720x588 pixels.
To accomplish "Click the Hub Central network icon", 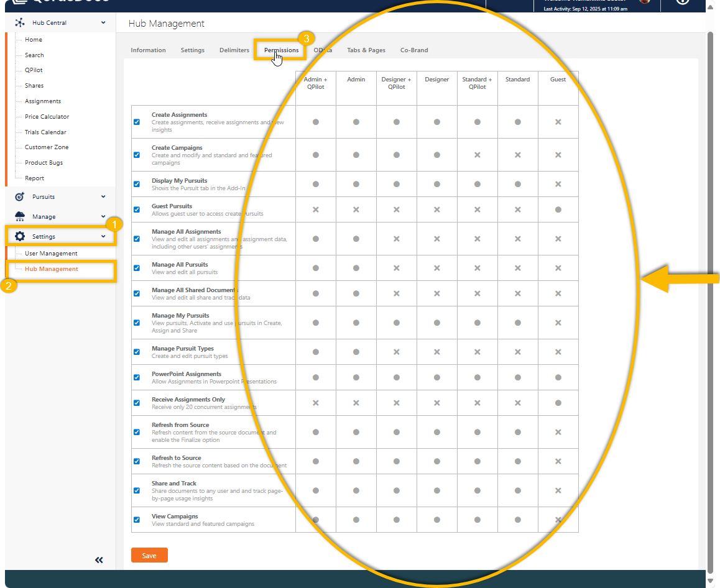I will tap(19, 23).
